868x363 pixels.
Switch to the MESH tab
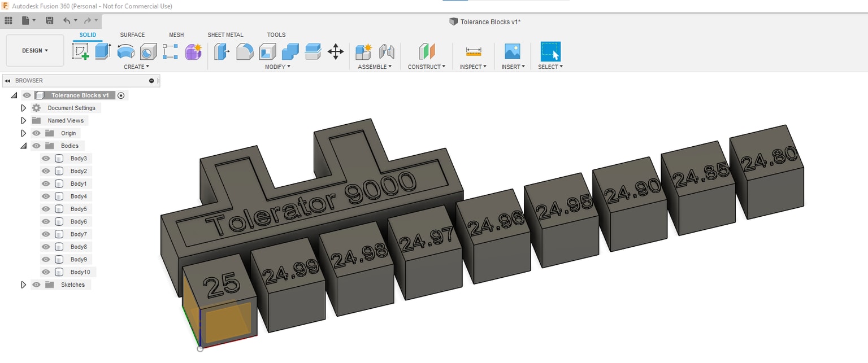point(176,35)
